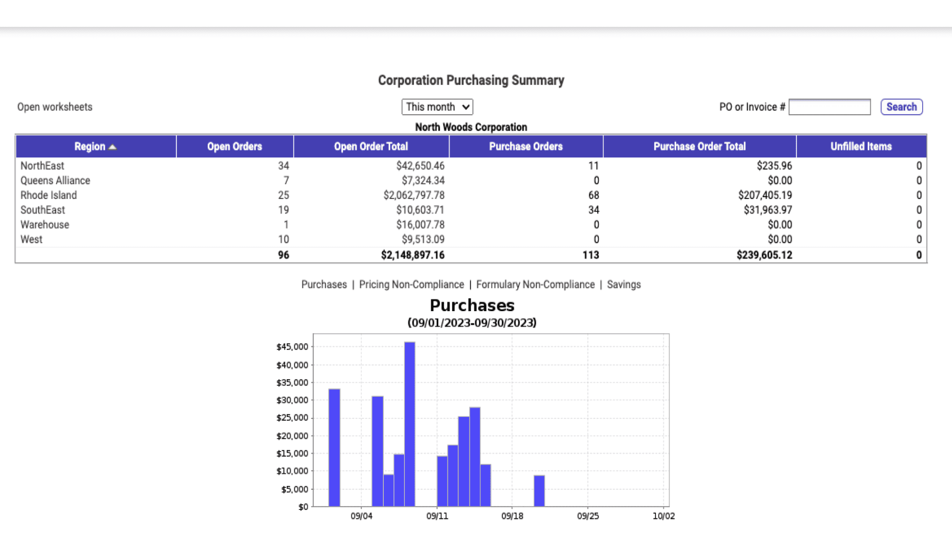Open the 'Open worksheets' link
The image size is (952, 560).
(x=55, y=107)
